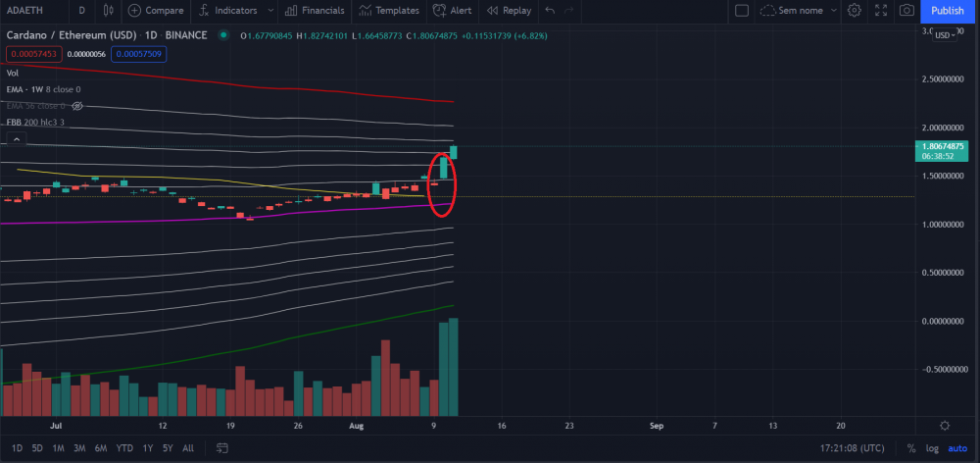The width and height of the screenshot is (980, 463).
Task: Open the layout selection square icon
Action: point(742,11)
